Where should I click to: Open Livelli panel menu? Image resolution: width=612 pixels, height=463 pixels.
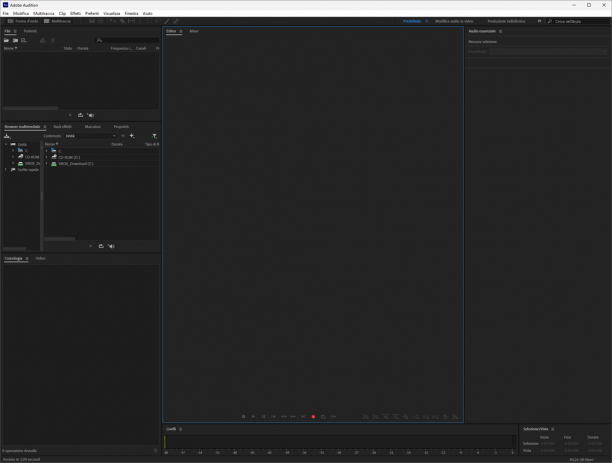[180, 429]
